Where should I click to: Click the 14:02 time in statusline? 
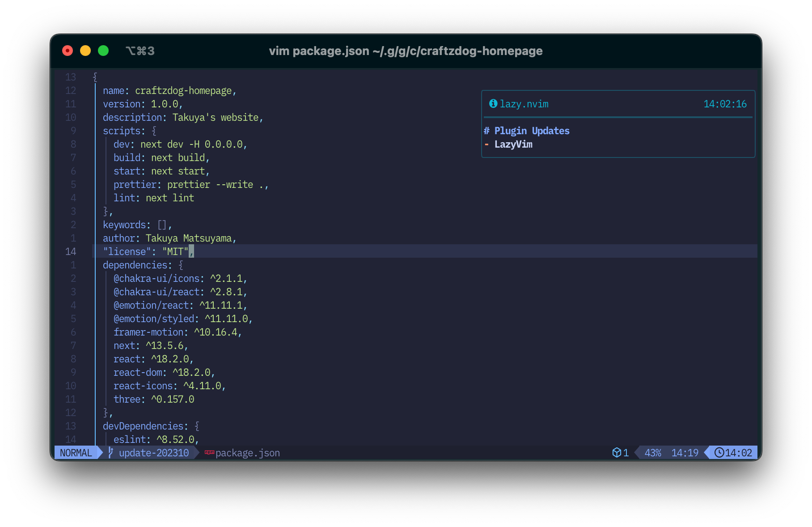[739, 453]
